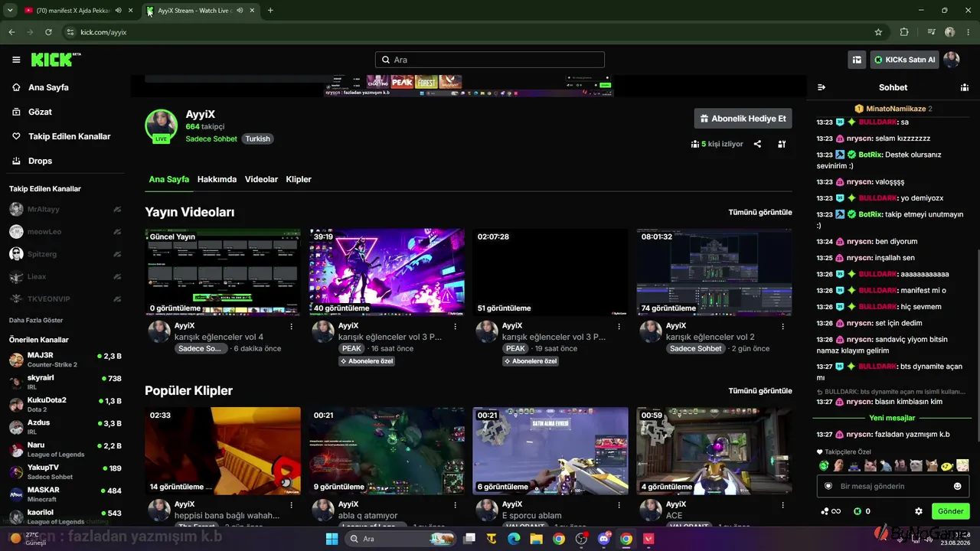
Task: Jump to Yeni mesajlar in chat
Action: 893,418
